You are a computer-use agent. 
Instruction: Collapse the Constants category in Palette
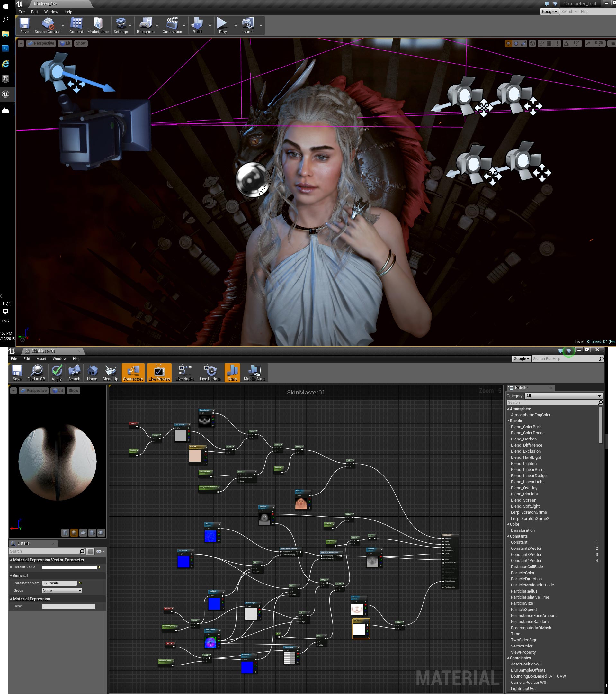click(508, 536)
